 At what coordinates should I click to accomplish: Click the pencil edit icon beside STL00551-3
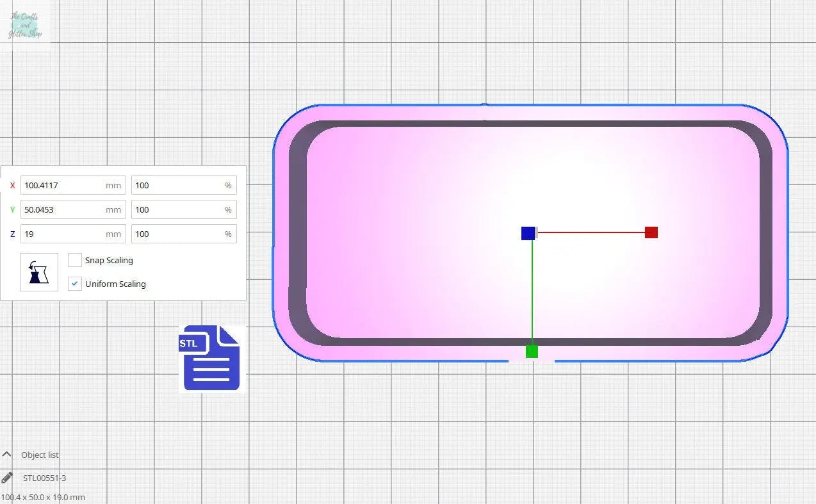(7, 478)
